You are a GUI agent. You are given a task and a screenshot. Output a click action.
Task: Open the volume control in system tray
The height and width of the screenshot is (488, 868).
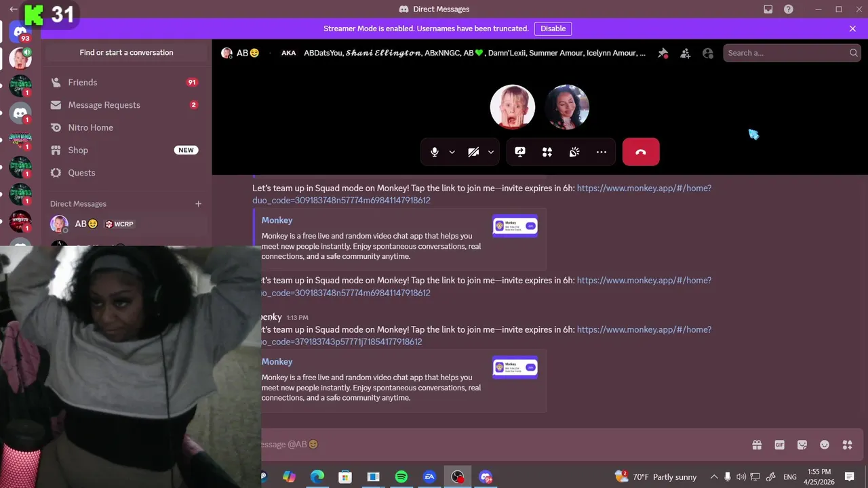coord(741,477)
